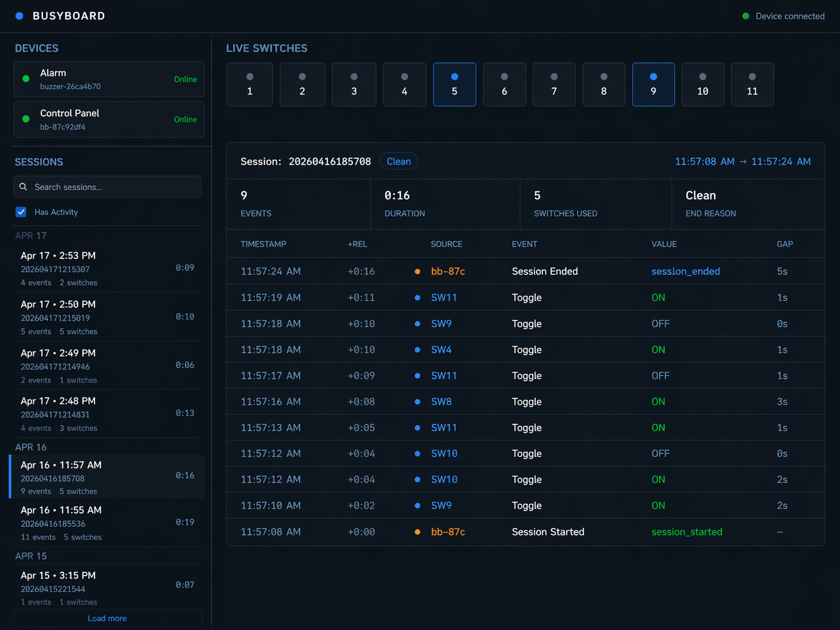The height and width of the screenshot is (630, 840).
Task: Toggle live switch 2
Action: [302, 85]
